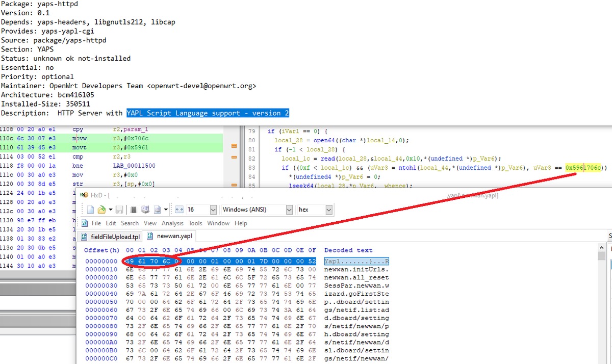612x364 pixels.
Task: Click the Decoded text column header
Action: click(x=348, y=250)
